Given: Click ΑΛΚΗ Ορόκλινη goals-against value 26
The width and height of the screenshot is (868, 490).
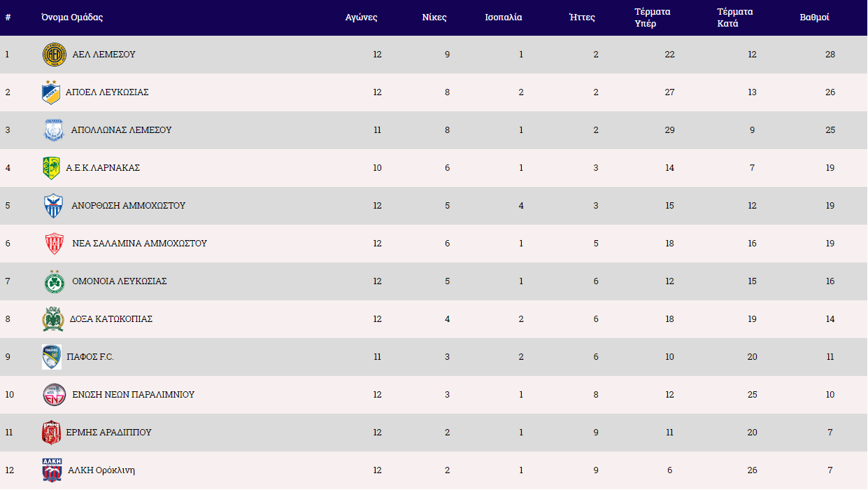Looking at the screenshot, I should coord(752,470).
